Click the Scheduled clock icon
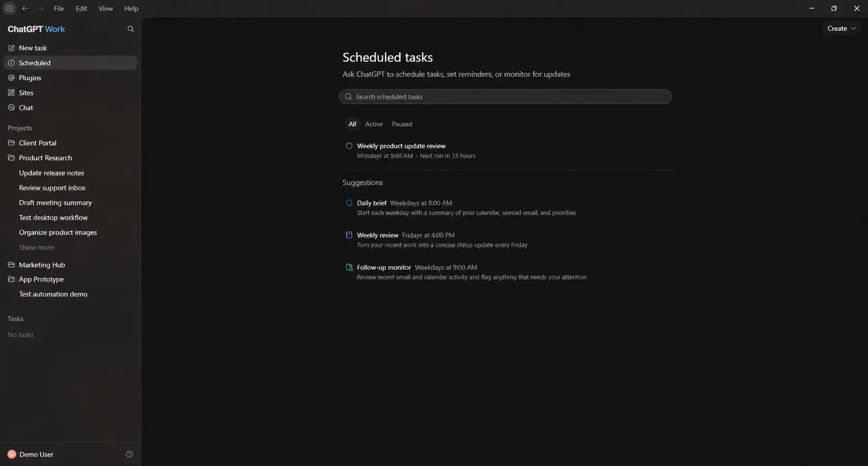868x466 pixels. pos(11,63)
